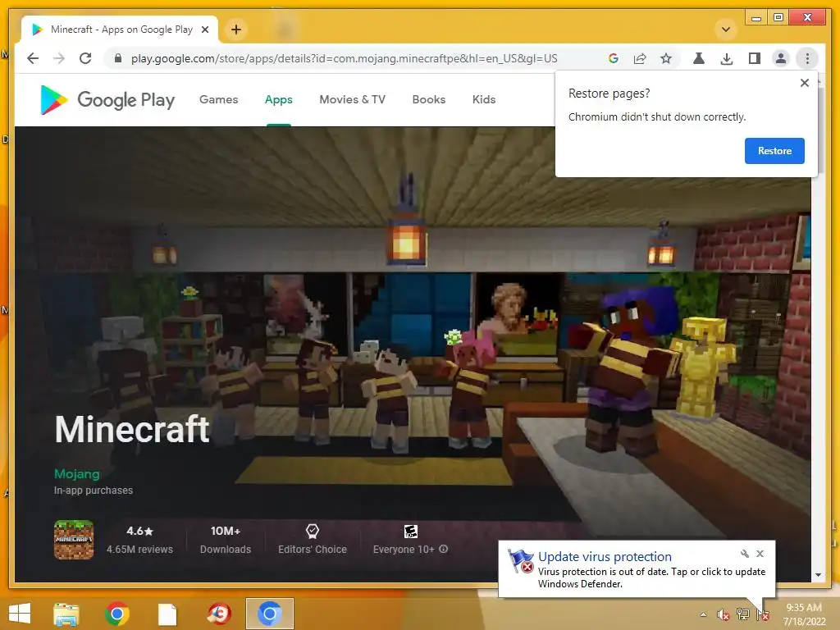Click the Minecraft app icon thumbnail

coord(74,540)
